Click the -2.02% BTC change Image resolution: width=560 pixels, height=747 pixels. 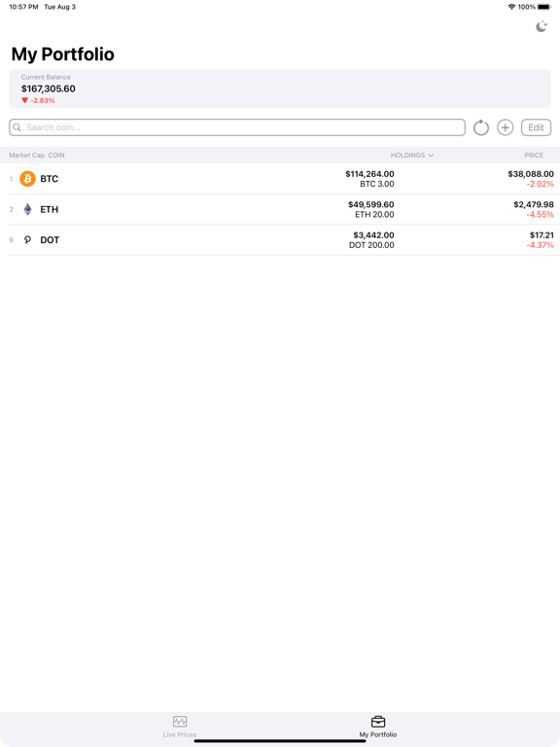click(540, 184)
